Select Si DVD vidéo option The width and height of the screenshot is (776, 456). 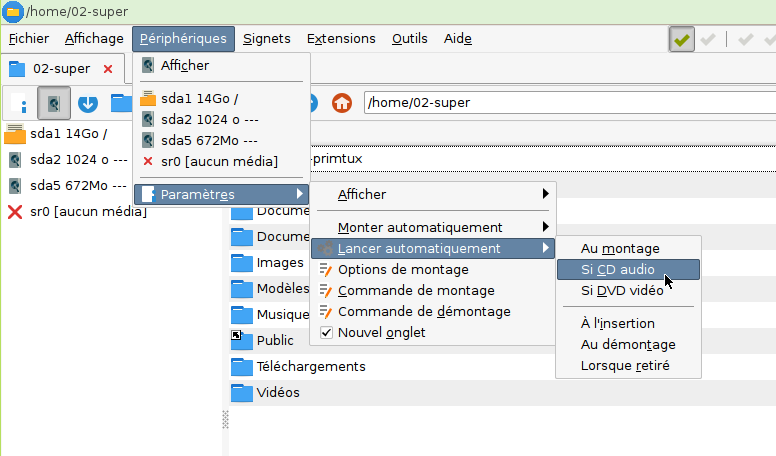pos(628,291)
